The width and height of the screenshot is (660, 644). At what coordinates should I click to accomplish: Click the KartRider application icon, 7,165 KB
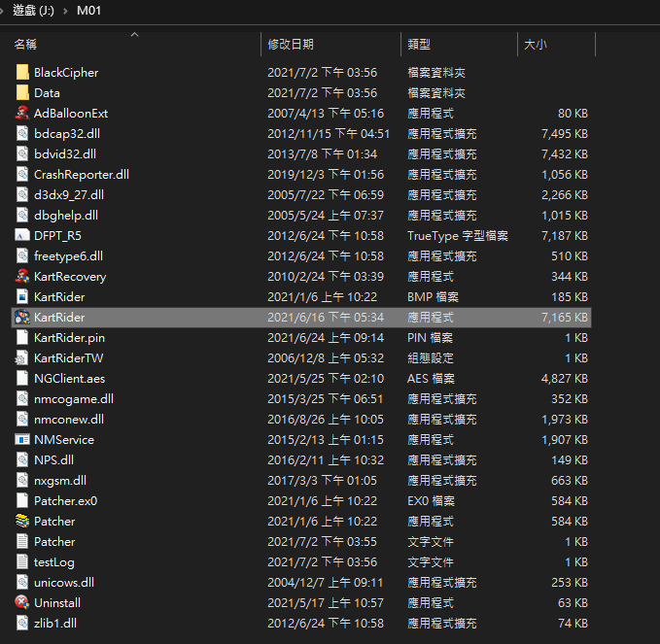22,318
